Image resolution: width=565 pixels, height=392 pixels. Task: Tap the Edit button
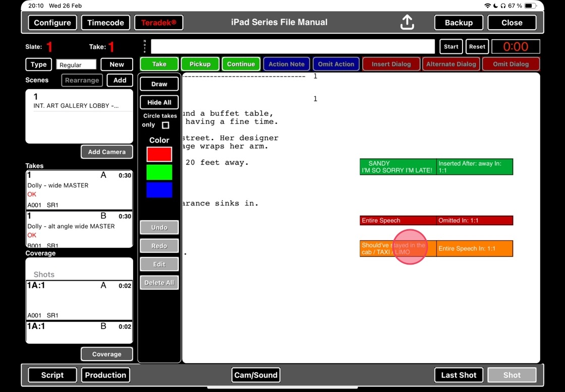coord(159,264)
